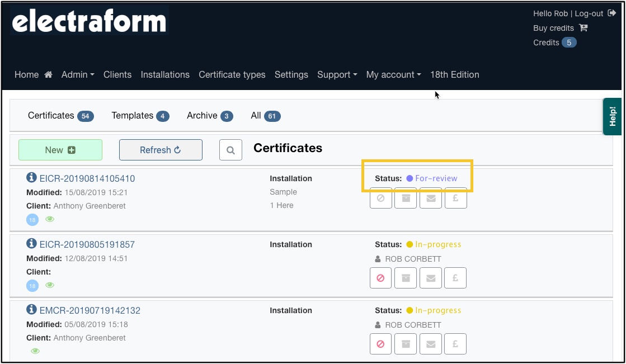
Task: Email certificate EICR-20190805191857
Action: tap(431, 278)
